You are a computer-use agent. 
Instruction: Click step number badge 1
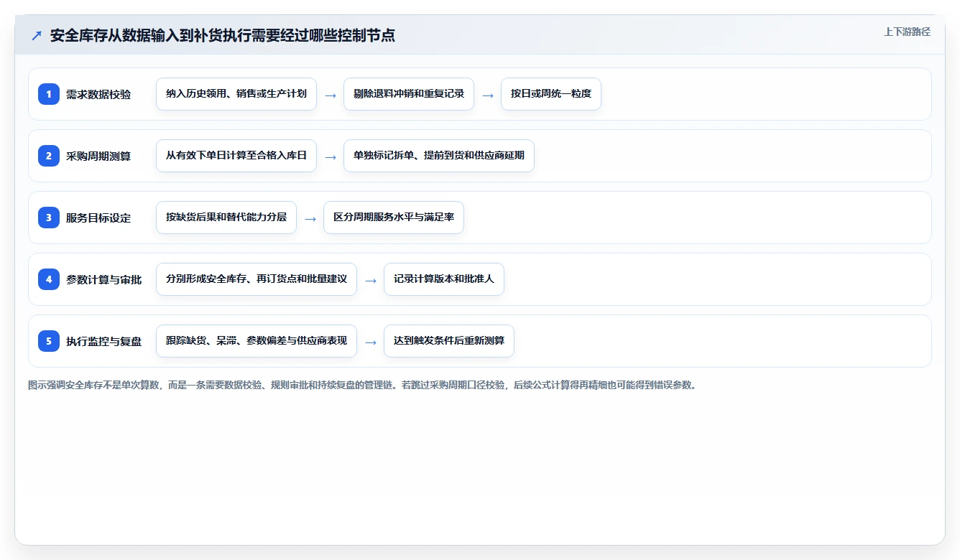point(49,94)
